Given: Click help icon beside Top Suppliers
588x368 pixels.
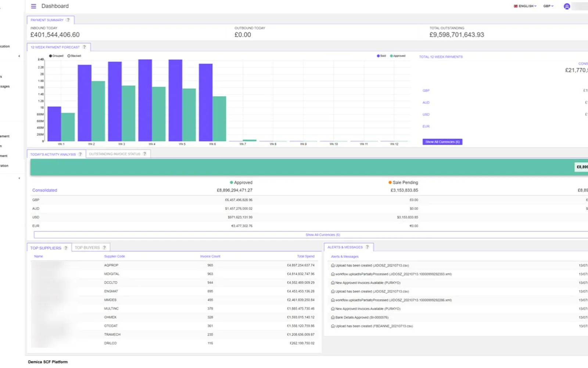Looking at the screenshot, I should click(x=66, y=248).
